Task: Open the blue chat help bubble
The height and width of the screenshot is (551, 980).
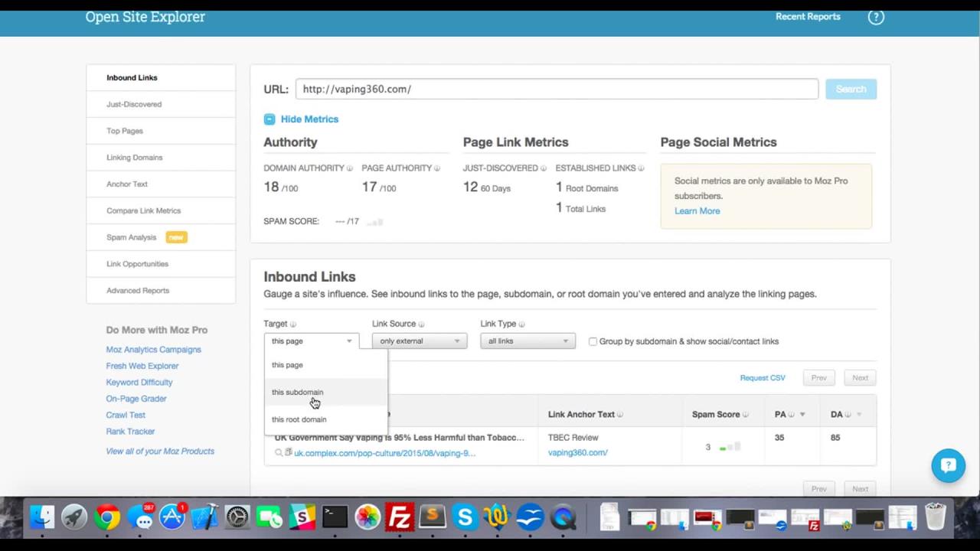Action: [948, 465]
